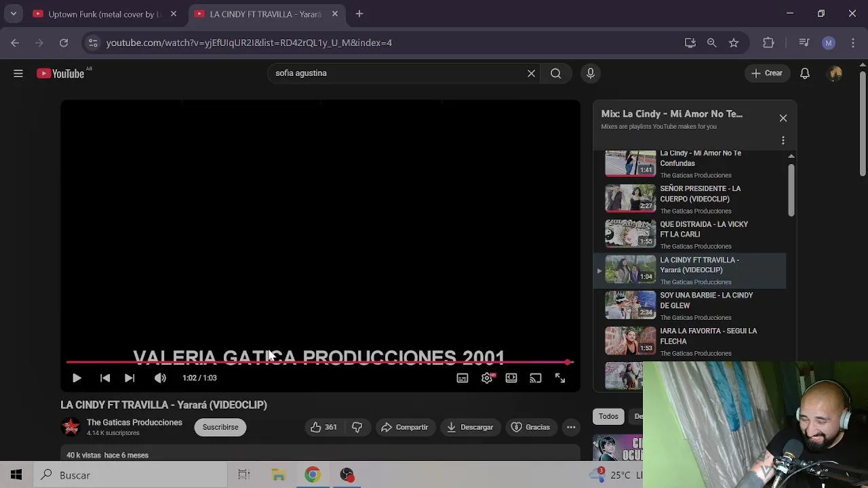Play the video
The image size is (868, 488).
77,378
